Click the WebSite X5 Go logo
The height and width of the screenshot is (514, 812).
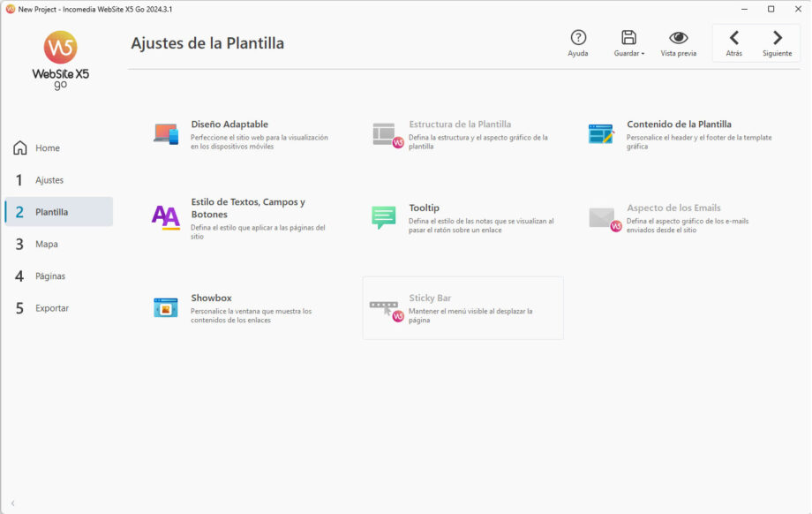pyautogui.click(x=61, y=59)
